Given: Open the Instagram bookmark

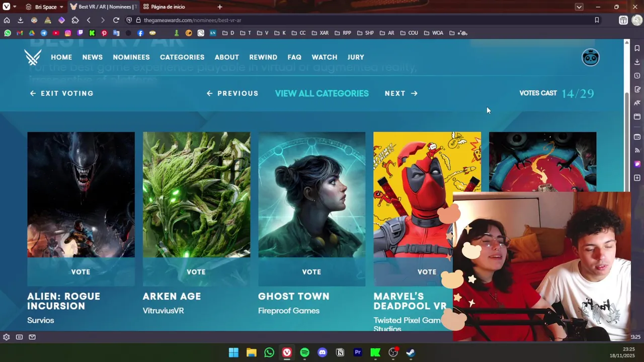Looking at the screenshot, I should coord(68,33).
